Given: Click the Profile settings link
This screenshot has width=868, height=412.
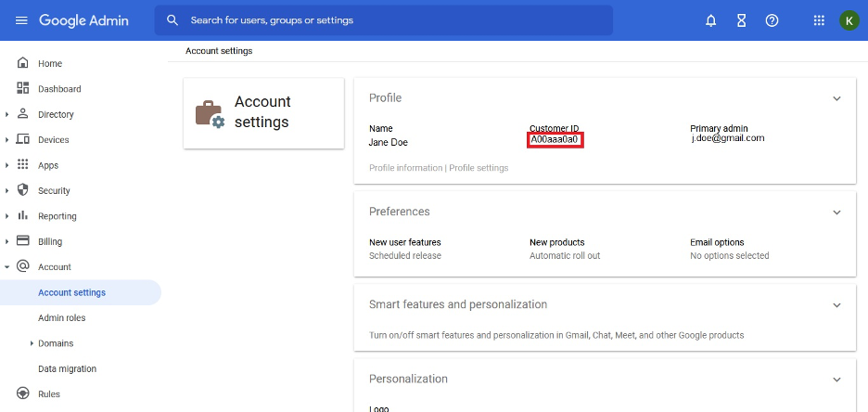Looking at the screenshot, I should coord(479,168).
